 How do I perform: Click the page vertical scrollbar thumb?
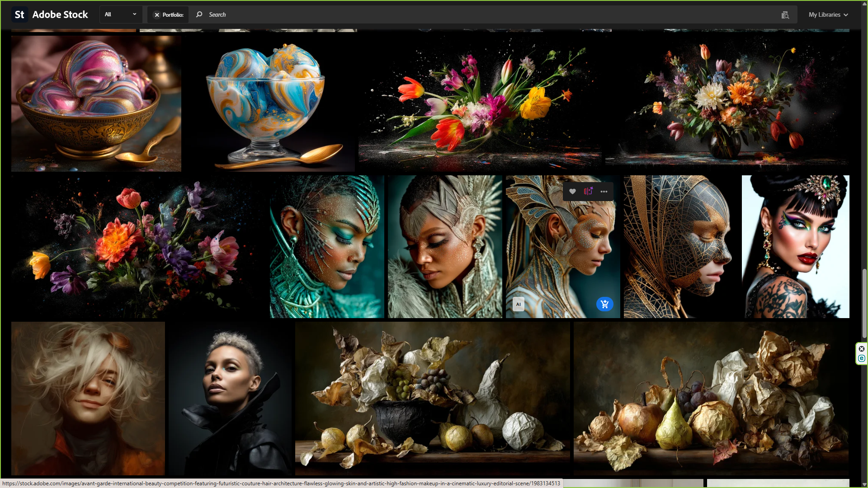pos(864,303)
